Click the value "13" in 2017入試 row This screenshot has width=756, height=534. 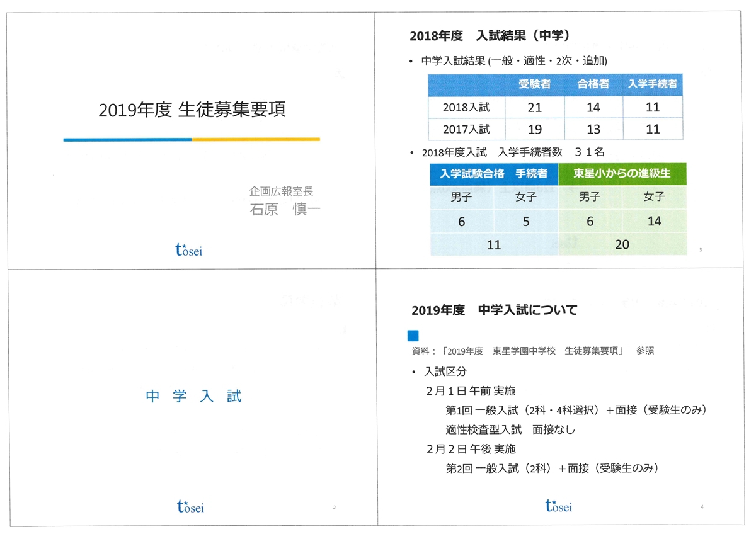pos(593,129)
